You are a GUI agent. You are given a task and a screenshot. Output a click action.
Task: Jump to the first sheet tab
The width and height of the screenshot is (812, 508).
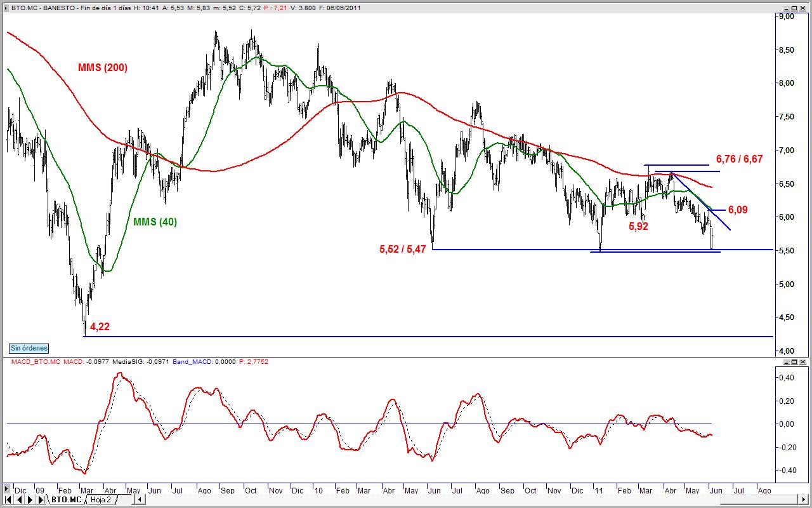(8, 500)
